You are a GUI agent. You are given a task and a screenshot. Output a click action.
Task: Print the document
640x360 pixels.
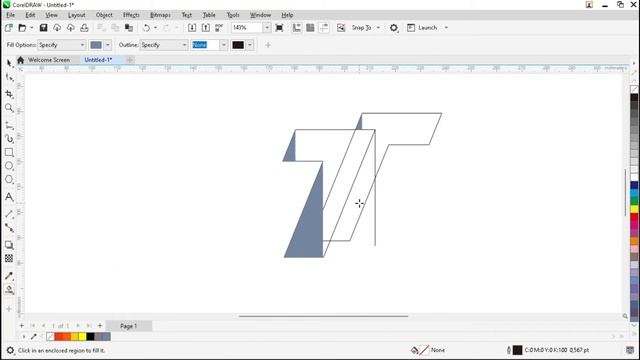[84, 28]
